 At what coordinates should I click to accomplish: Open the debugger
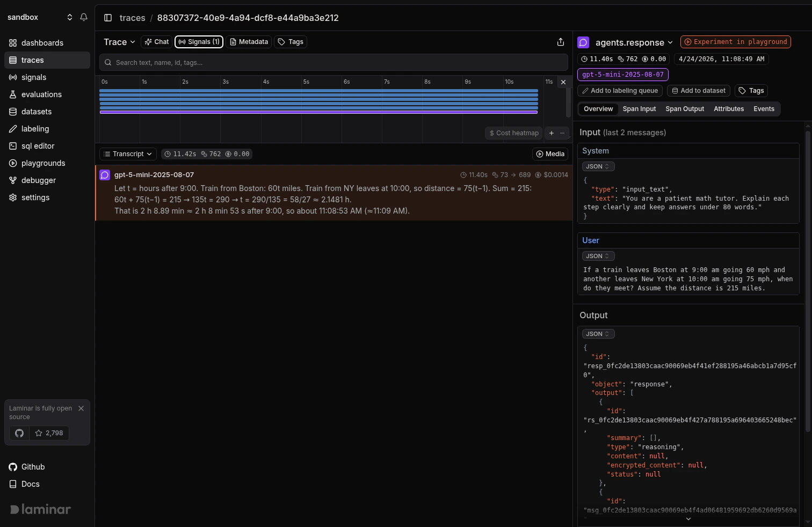pyautogui.click(x=38, y=180)
